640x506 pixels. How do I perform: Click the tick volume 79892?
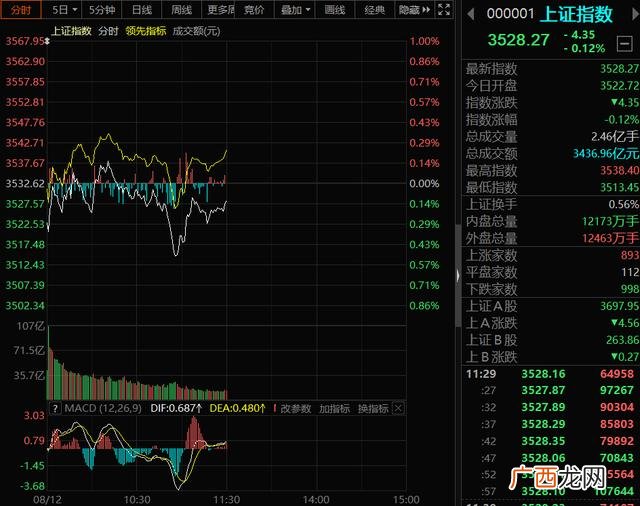617,441
